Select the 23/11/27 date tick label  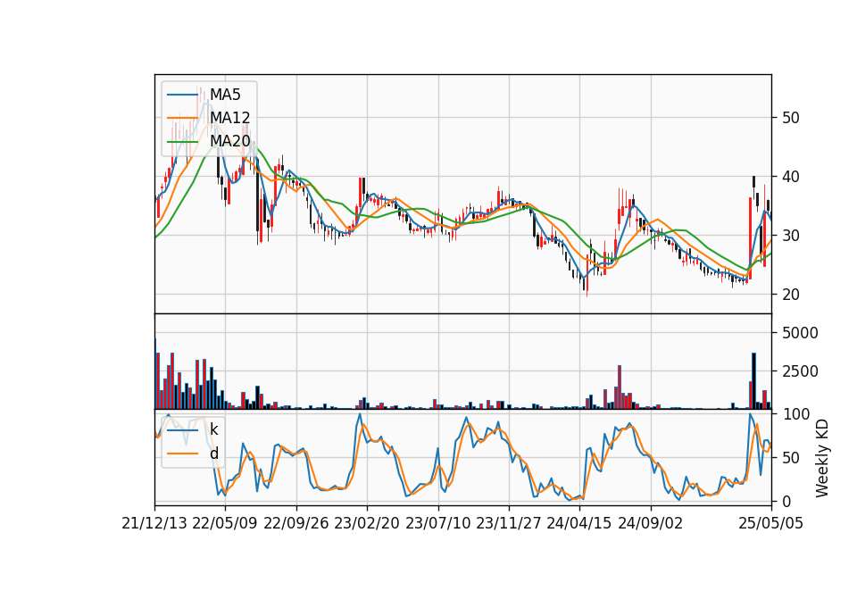[x=509, y=523]
